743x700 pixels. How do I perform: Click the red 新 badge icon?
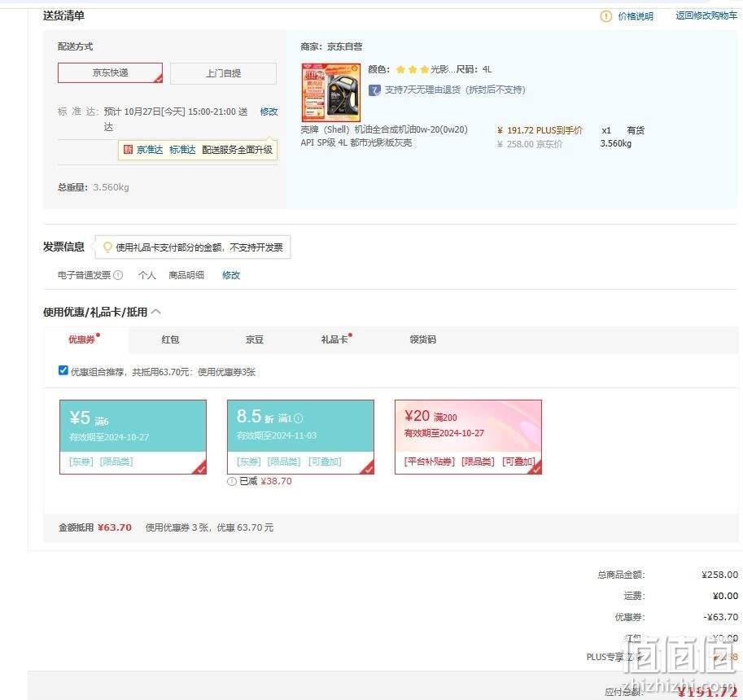[x=128, y=150]
